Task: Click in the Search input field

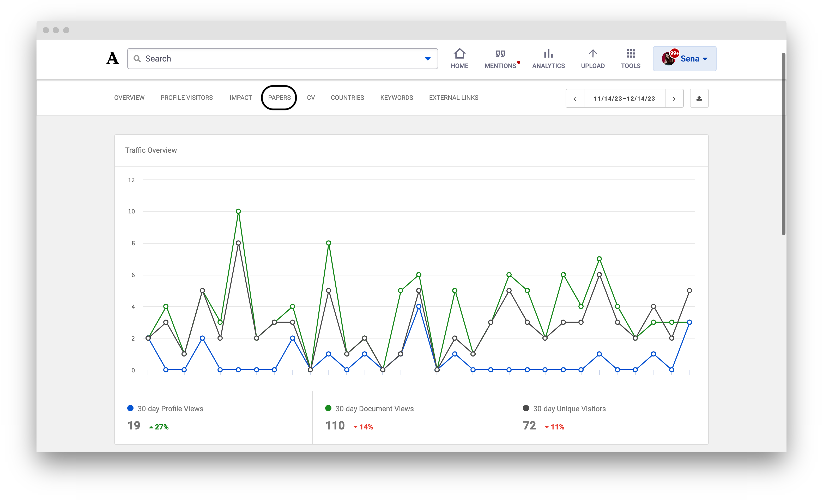Action: coord(283,59)
